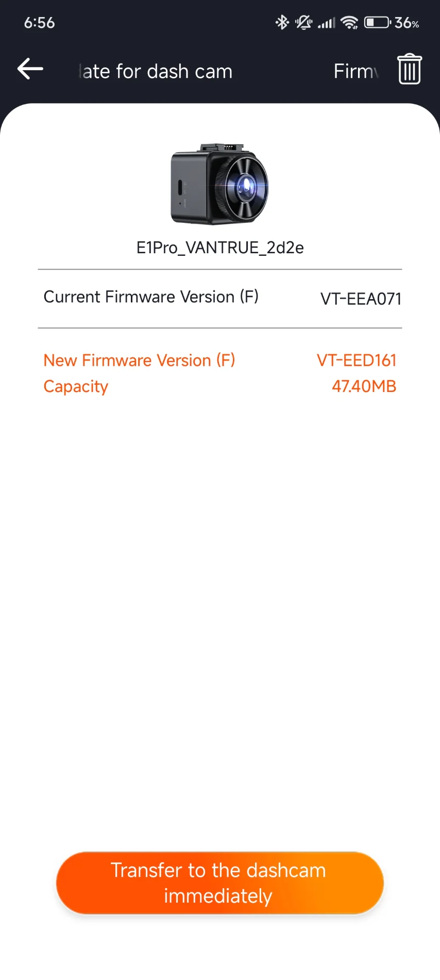
Task: Tap the Bluetooth status icon
Action: (282, 23)
